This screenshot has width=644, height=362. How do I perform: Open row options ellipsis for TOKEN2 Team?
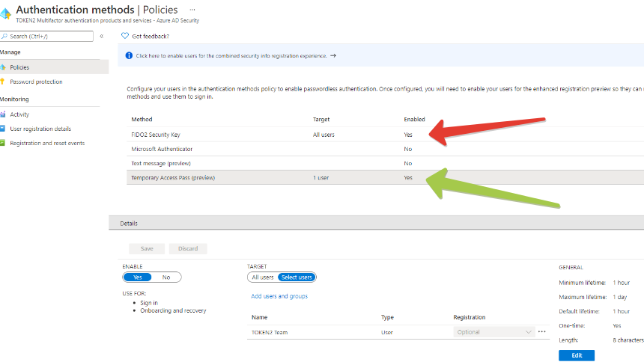coord(541,331)
